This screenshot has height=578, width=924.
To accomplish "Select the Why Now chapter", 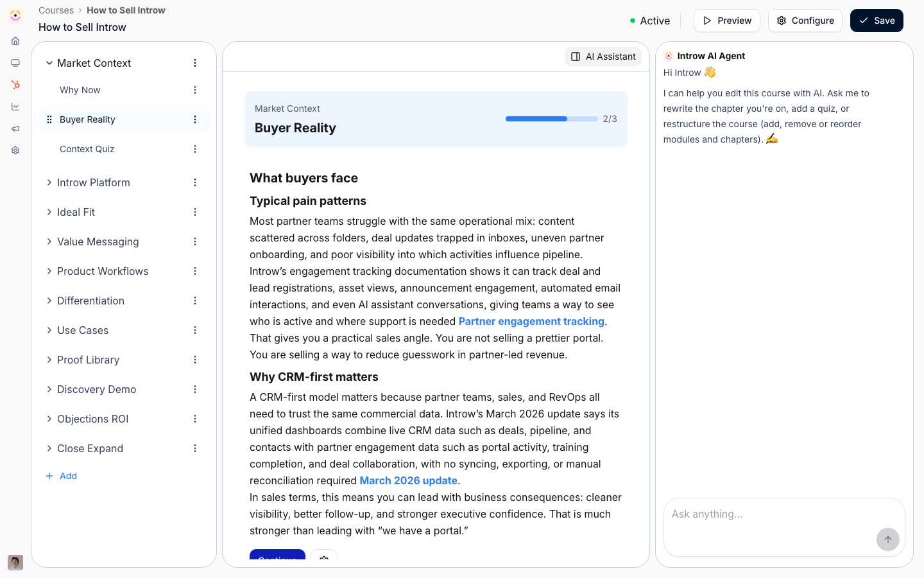I will click(x=80, y=90).
